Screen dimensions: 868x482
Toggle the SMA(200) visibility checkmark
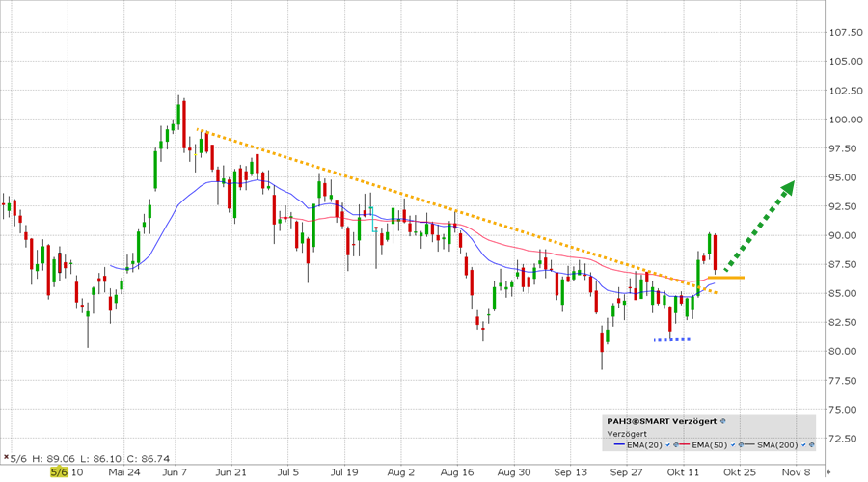pyautogui.click(x=803, y=444)
